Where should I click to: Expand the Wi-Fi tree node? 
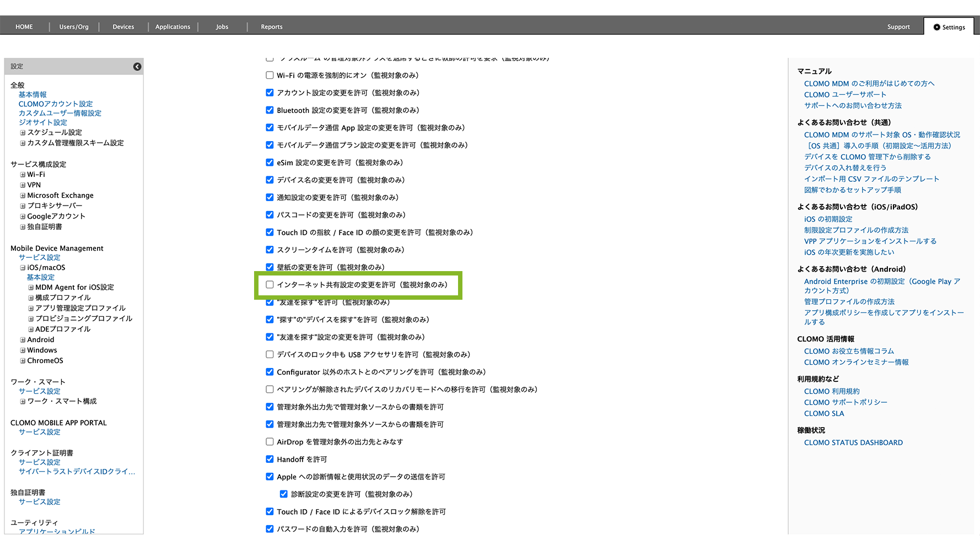(23, 175)
